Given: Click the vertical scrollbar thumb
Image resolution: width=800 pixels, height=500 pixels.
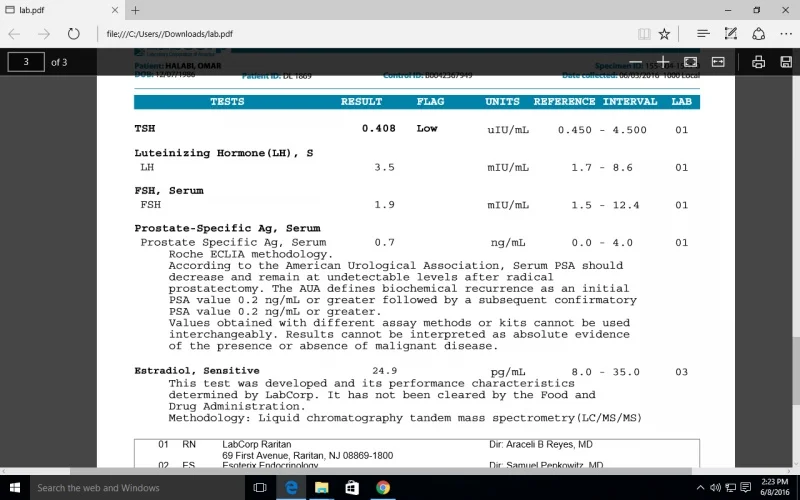Looking at the screenshot, I should [796, 370].
